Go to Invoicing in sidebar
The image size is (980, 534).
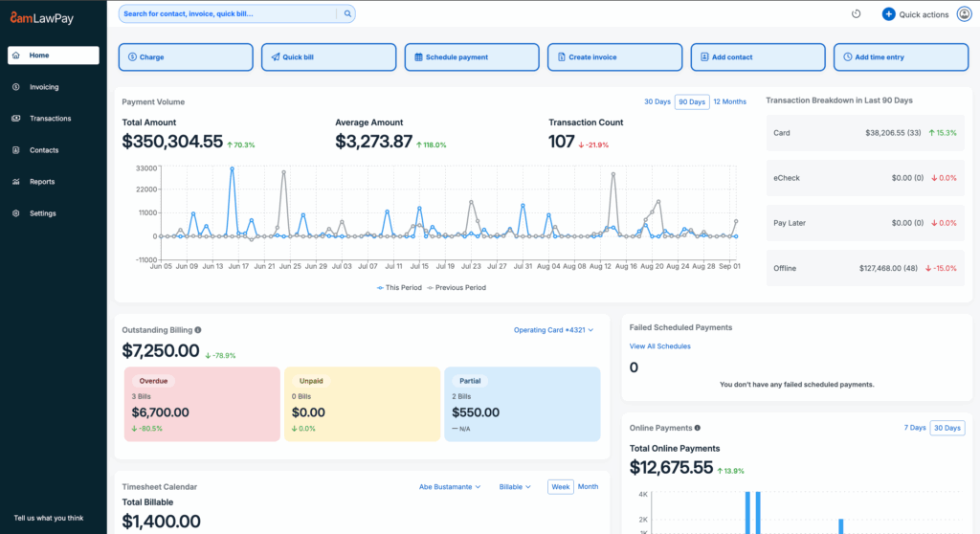(44, 87)
